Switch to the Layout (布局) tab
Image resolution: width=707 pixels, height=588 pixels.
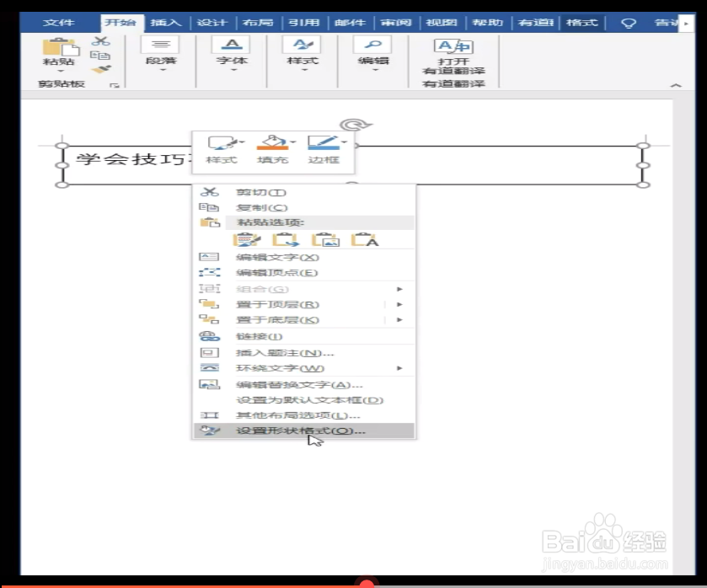point(258,23)
